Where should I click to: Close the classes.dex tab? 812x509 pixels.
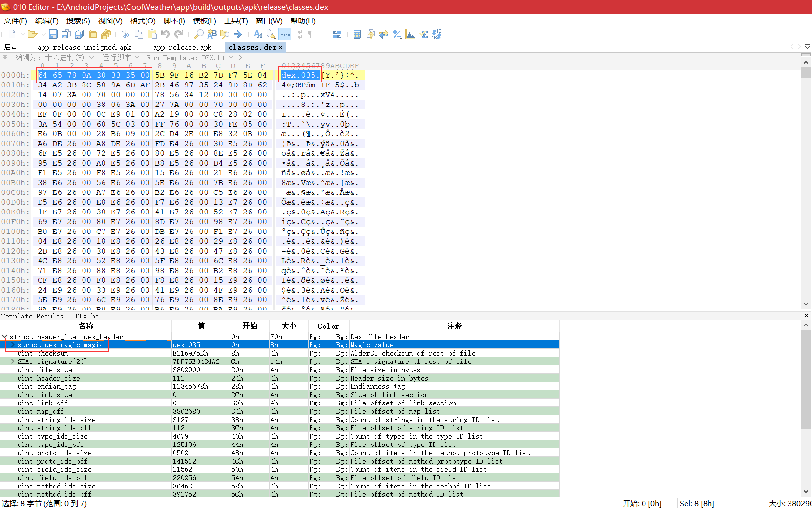(281, 47)
